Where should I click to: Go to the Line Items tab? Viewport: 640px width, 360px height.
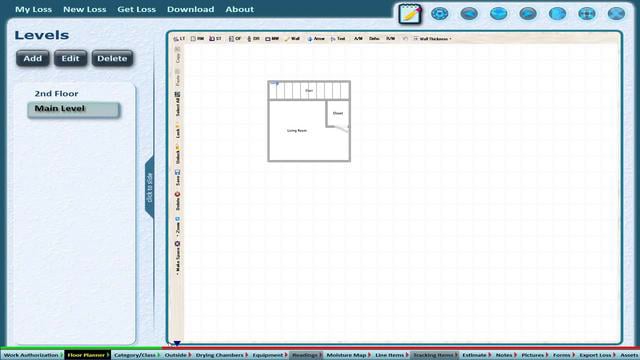[x=391, y=355]
